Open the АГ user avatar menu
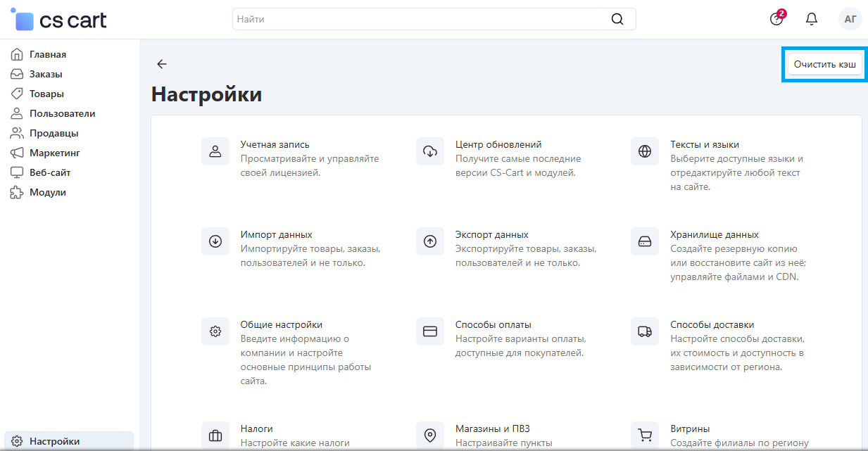868x451 pixels. (x=850, y=19)
